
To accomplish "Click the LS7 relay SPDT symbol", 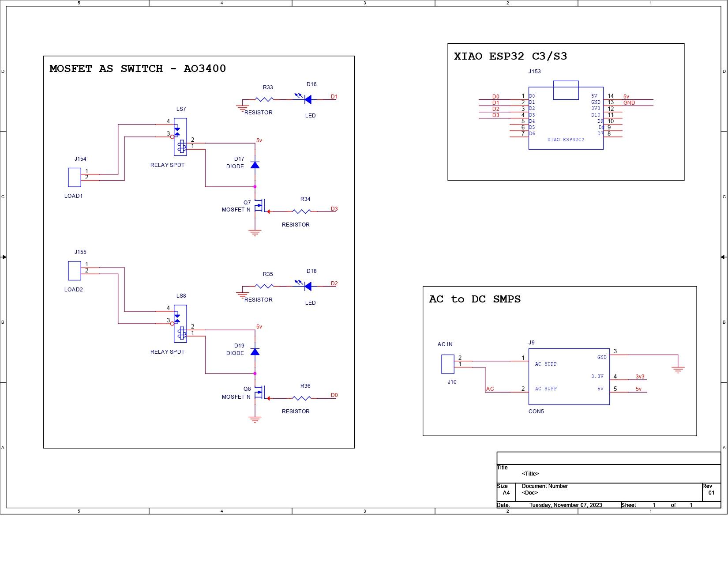I will tap(180, 136).
